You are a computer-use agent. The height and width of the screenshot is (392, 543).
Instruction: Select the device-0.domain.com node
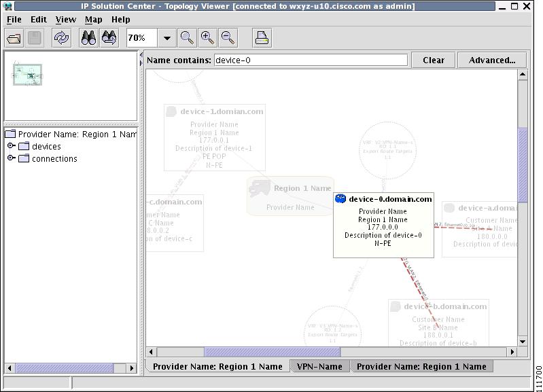pos(383,225)
